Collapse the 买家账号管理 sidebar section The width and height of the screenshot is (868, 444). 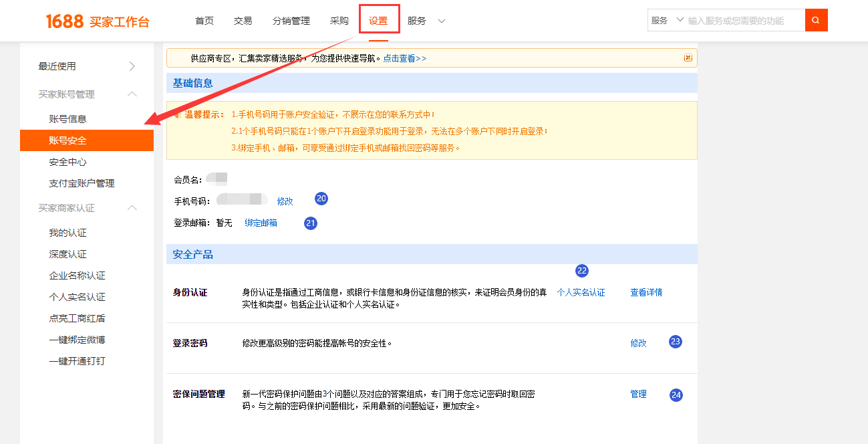click(x=132, y=94)
